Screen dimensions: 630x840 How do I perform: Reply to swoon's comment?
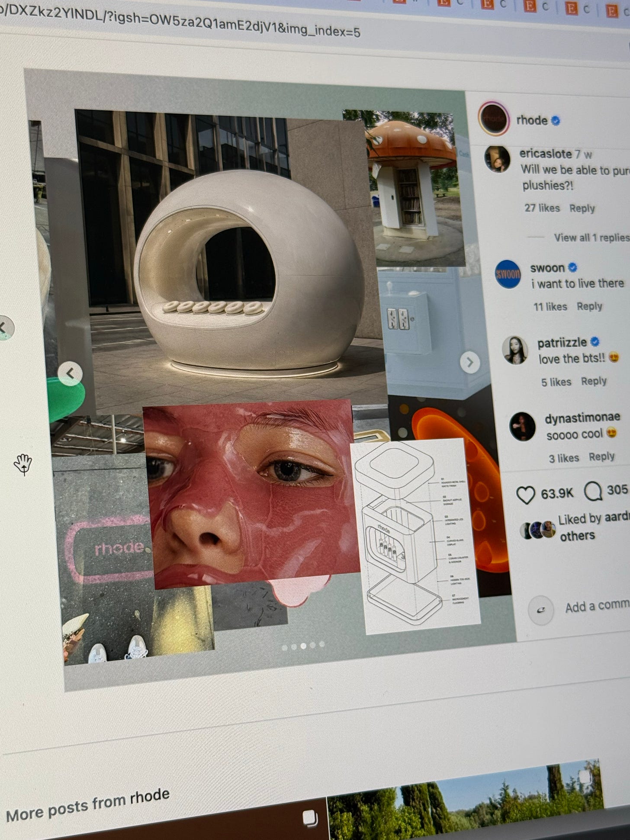point(589,306)
